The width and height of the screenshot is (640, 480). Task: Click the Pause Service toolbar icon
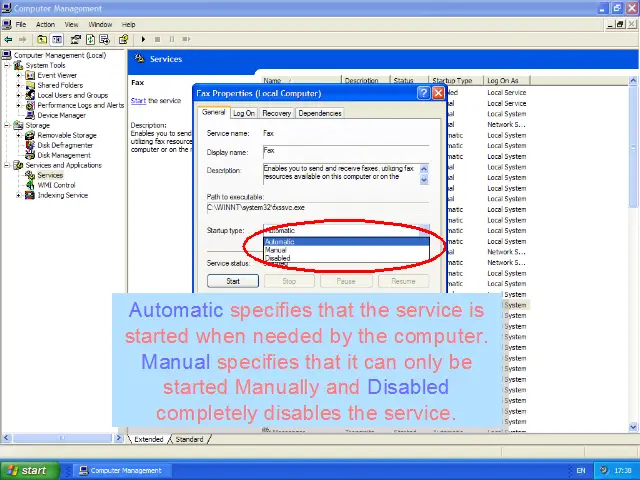coord(171,39)
